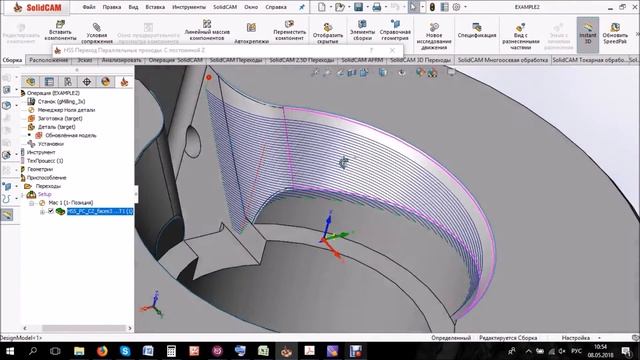Image resolution: width=640 pixels, height=360 pixels.
Task: Open dropdown arrow next to Select tool
Action: pos(422,7)
